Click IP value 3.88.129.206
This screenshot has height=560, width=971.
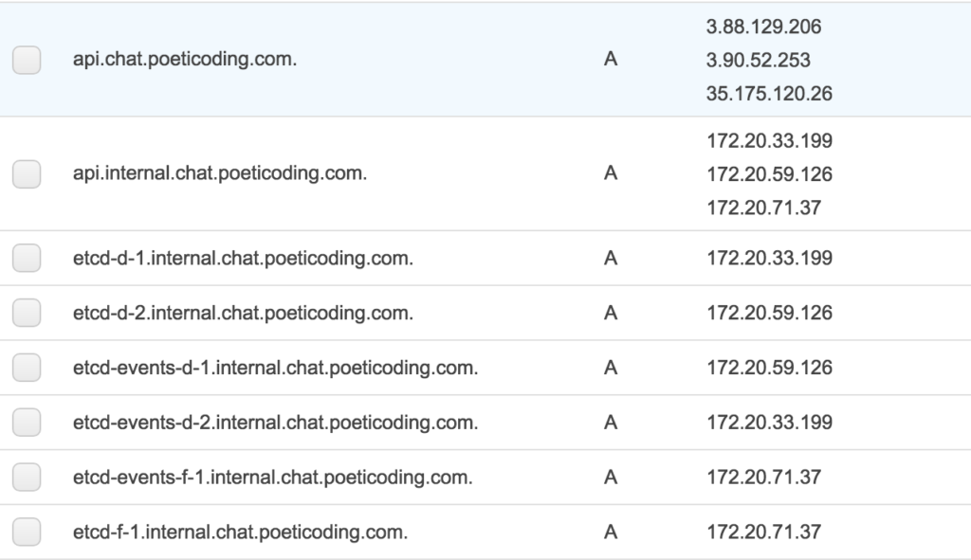(763, 27)
